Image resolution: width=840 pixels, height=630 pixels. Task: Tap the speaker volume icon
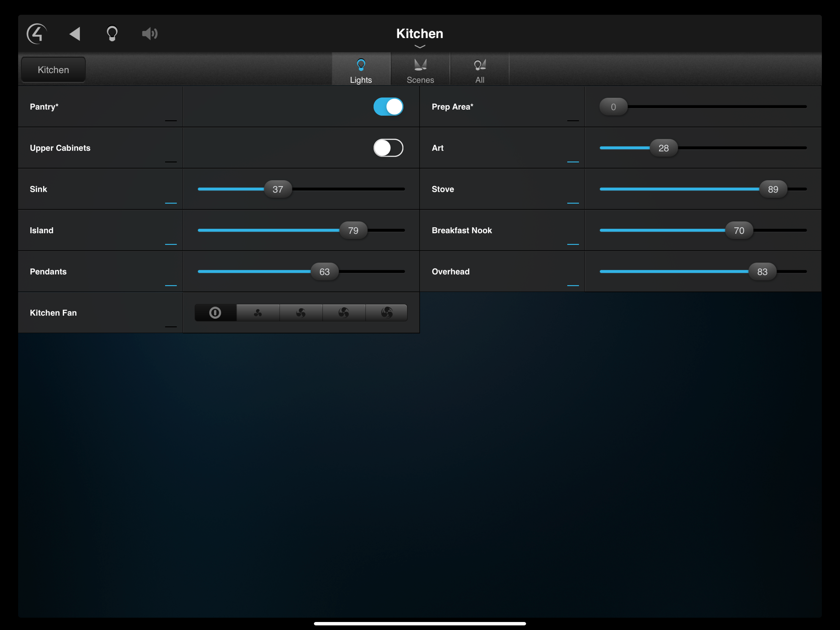pos(150,34)
